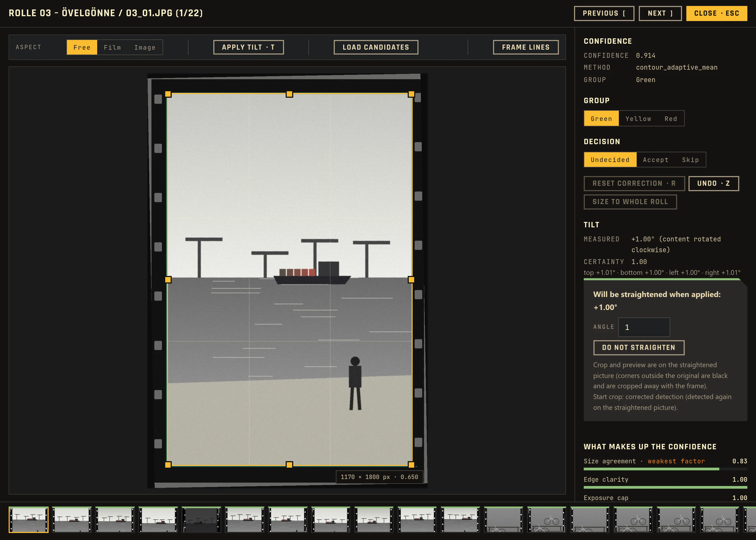756x540 pixels.
Task: Click the bottom-left crop corner handle
Action: click(x=168, y=464)
